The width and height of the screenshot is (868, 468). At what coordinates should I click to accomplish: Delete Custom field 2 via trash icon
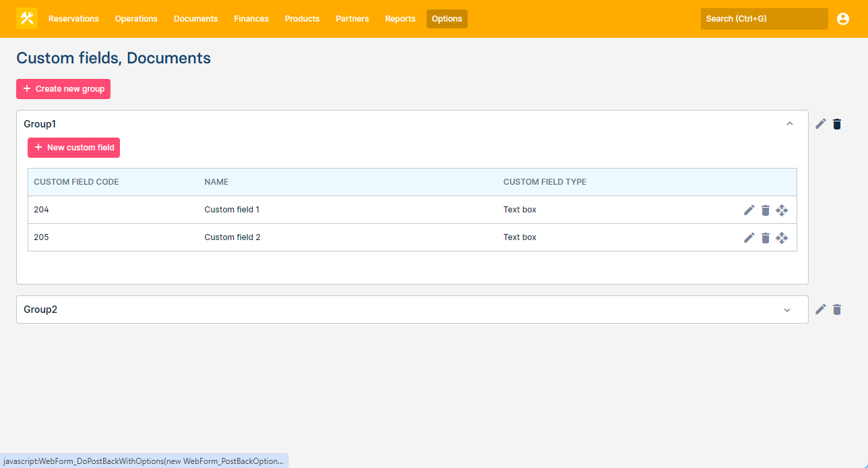[765, 238]
